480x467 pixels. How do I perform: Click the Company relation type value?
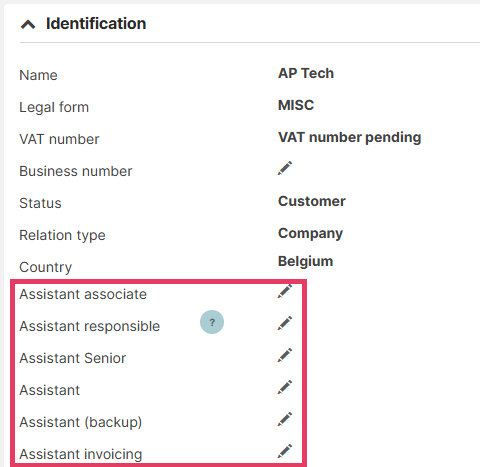[x=310, y=234]
